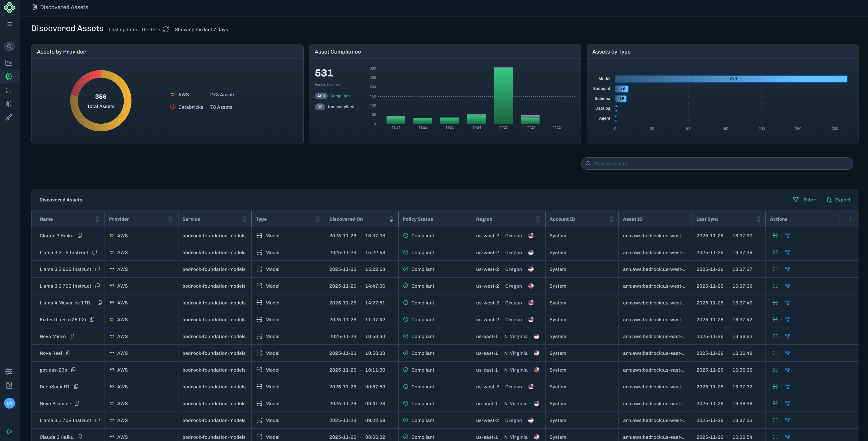
Task: Open the settings sliders sidebar icon
Action: pos(9,372)
